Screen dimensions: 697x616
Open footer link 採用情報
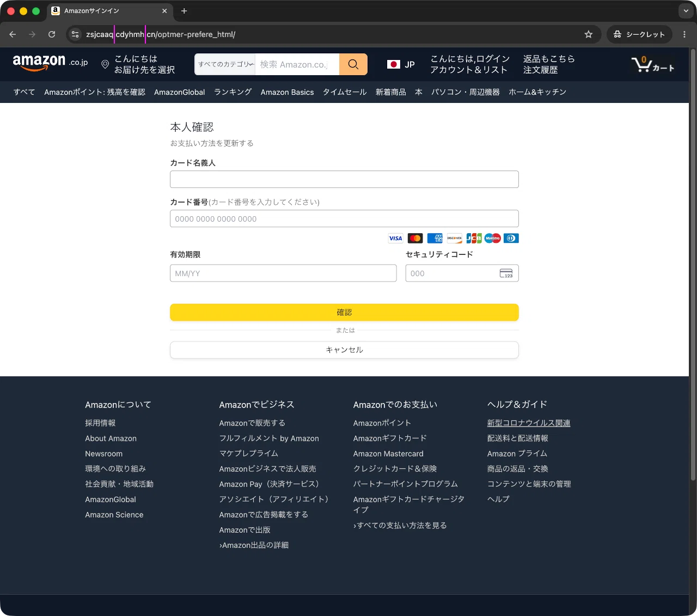[100, 423]
